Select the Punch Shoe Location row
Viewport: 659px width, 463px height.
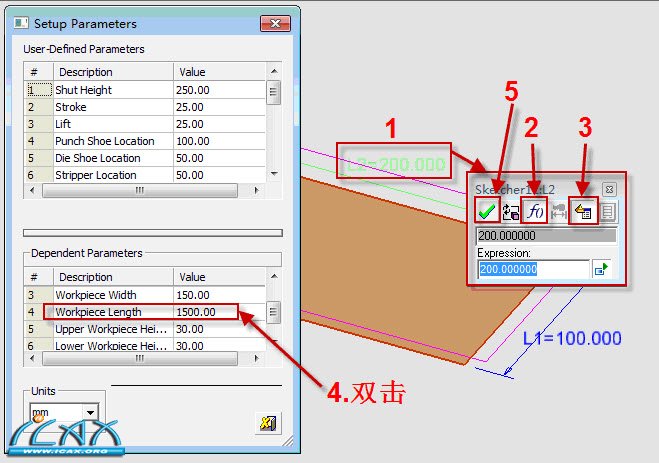tap(145, 141)
